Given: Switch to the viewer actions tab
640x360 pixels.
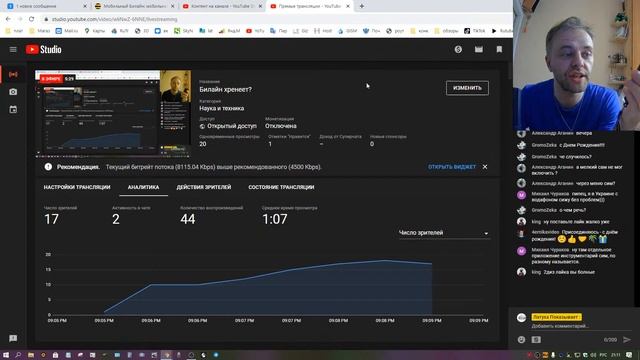Looking at the screenshot, I should point(204,187).
